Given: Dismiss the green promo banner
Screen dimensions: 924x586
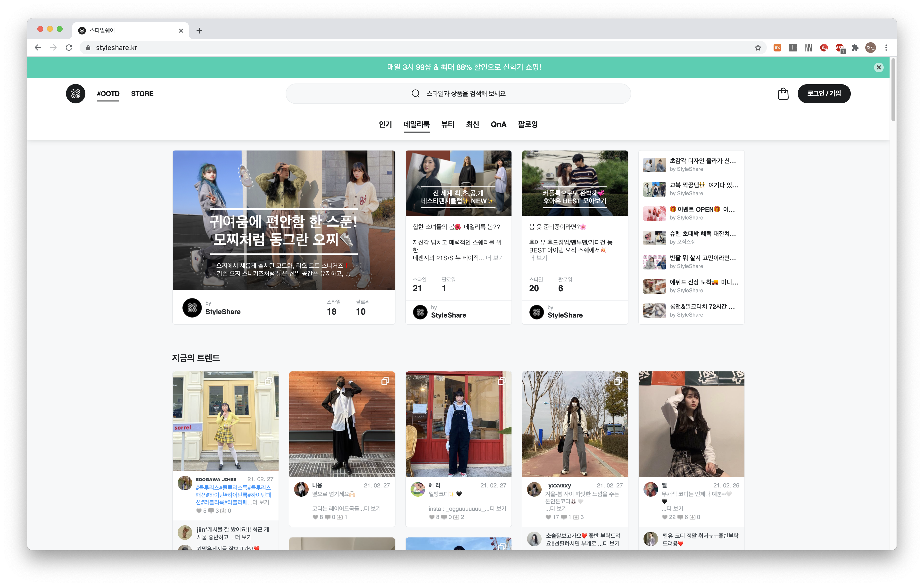Looking at the screenshot, I should coord(879,67).
